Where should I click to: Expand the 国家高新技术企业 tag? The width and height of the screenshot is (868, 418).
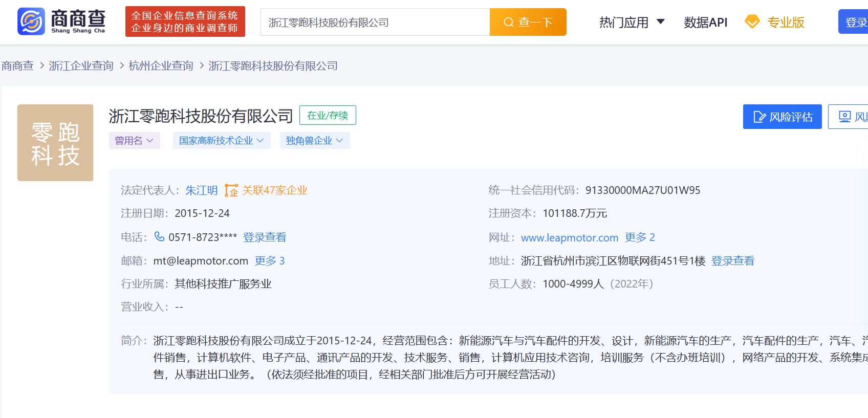coord(222,141)
